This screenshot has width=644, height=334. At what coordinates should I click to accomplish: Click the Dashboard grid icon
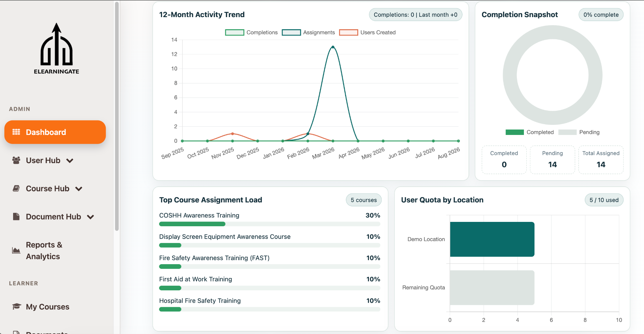[16, 132]
